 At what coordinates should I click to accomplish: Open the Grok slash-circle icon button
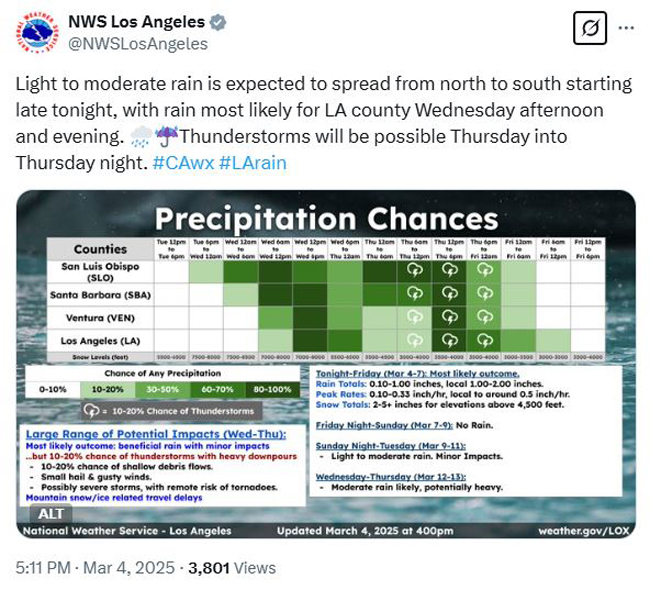coord(590,28)
